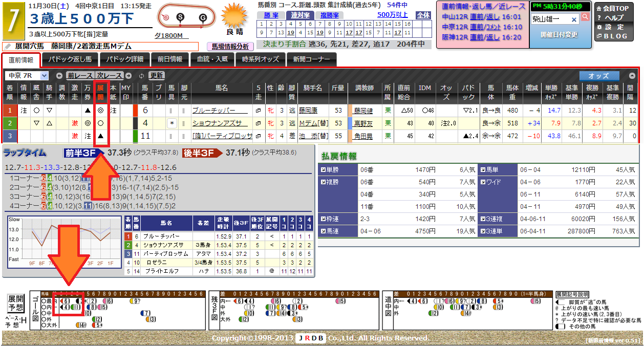Click the red search magnifier icon

585,17
